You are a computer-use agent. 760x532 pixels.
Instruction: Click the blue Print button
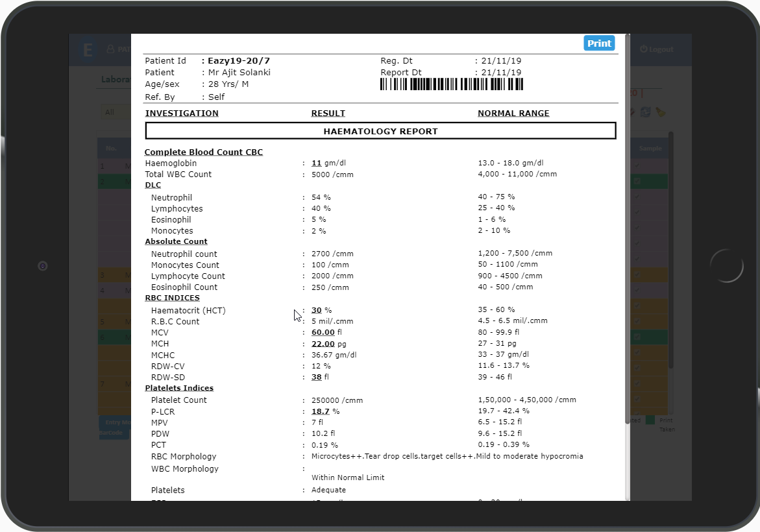(598, 43)
